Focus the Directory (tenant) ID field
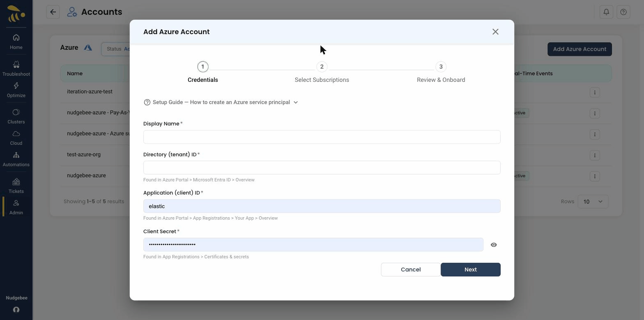The image size is (644, 320). [x=322, y=167]
